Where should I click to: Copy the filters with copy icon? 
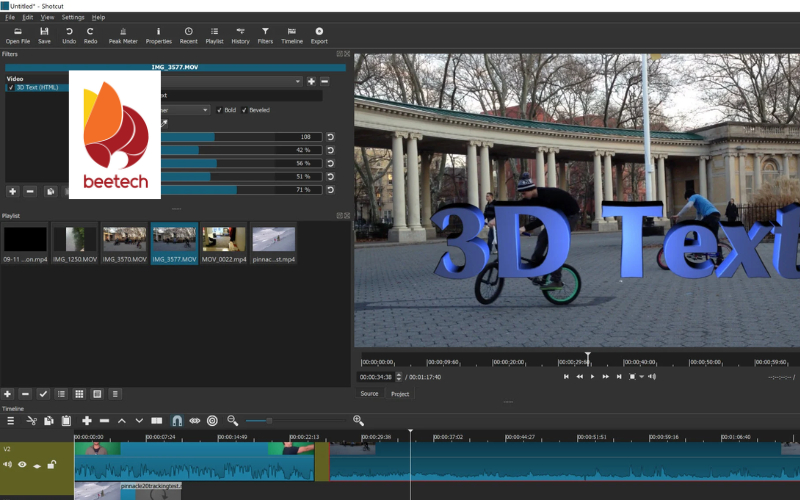point(50,191)
